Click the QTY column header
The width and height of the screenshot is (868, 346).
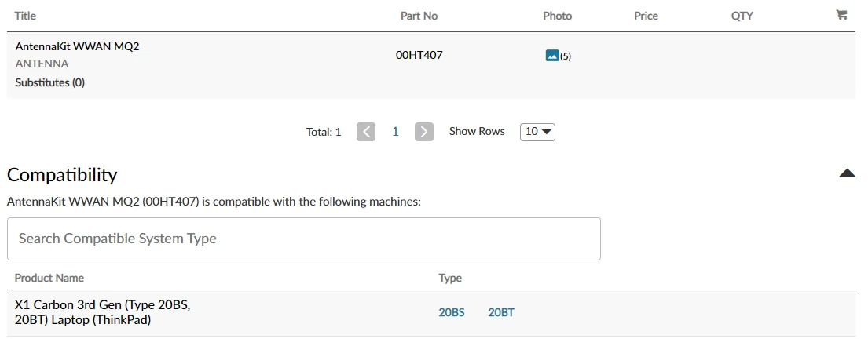click(x=742, y=16)
